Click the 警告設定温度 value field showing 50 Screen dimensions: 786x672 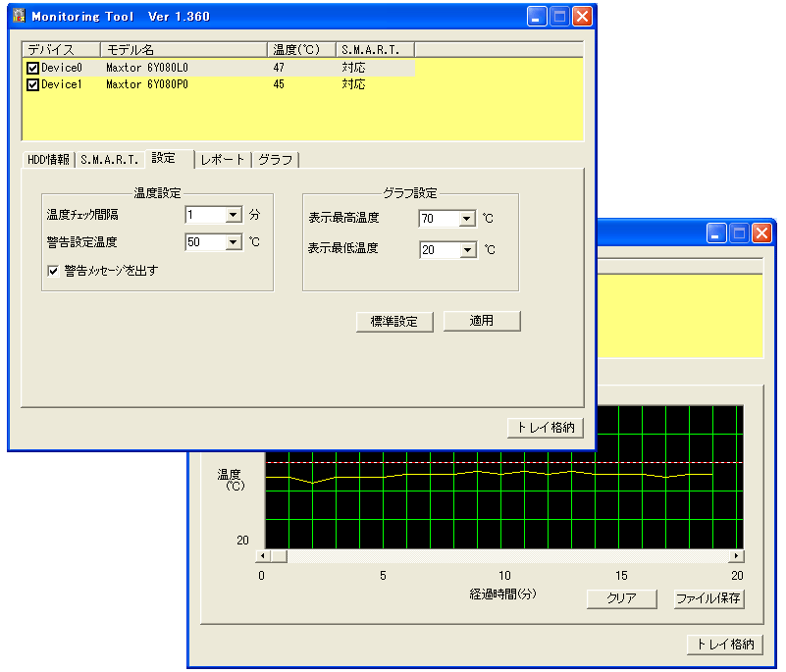[205, 242]
